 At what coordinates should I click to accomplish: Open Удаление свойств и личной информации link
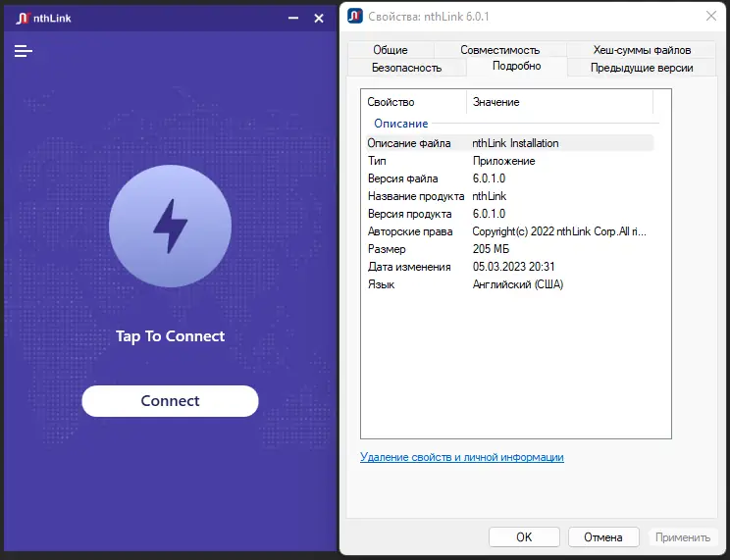coord(462,457)
